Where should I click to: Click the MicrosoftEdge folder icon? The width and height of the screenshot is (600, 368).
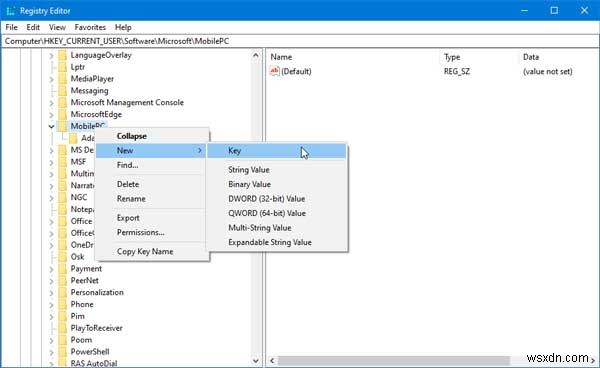tap(62, 114)
